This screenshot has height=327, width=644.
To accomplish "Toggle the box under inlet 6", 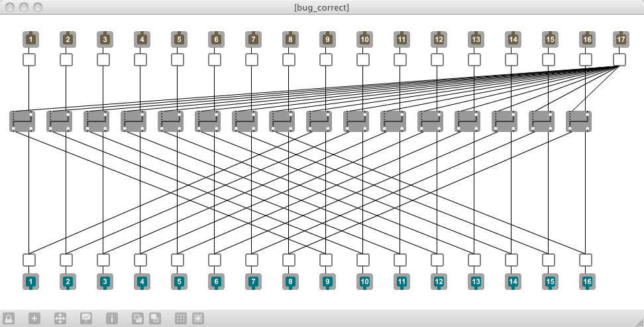I will pos(215,60).
